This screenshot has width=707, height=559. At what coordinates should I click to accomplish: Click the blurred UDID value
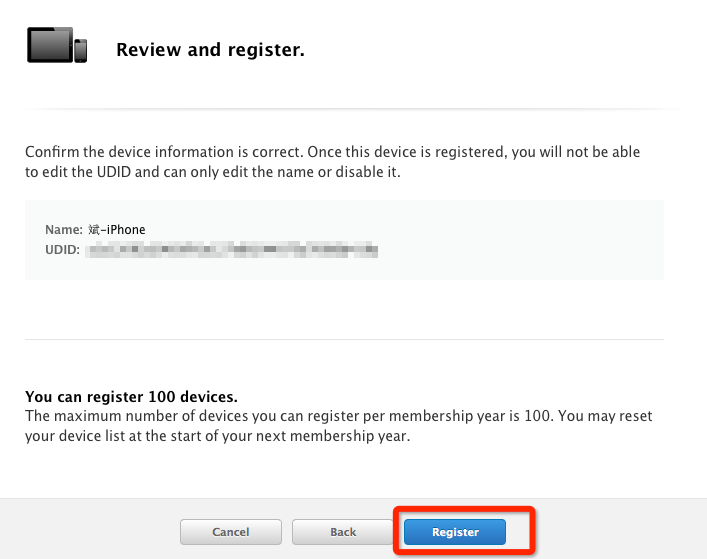232,247
